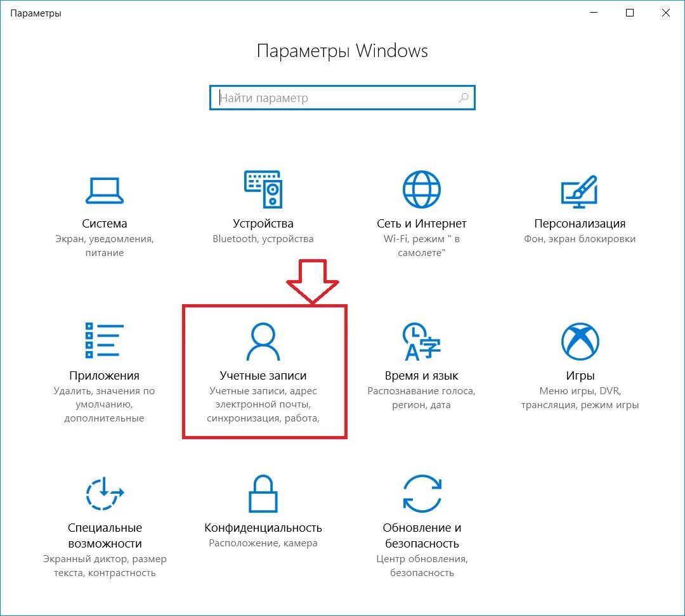Open the Специальные возможности clock-arrow icon

point(105,493)
